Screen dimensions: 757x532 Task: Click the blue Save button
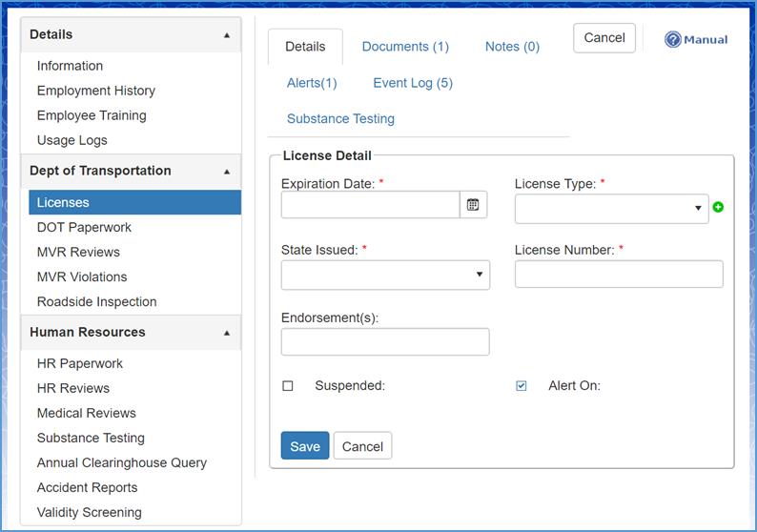[x=305, y=446]
